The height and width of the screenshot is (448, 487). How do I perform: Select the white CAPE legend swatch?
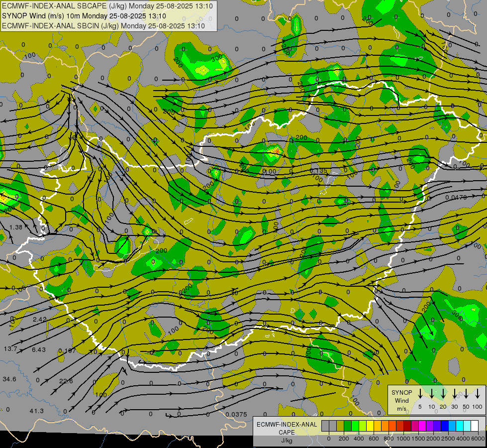[x=475, y=426]
